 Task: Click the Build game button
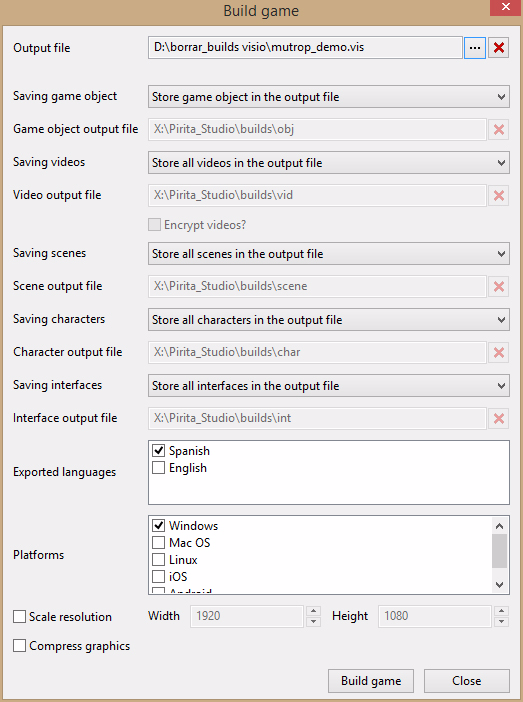coord(371,681)
